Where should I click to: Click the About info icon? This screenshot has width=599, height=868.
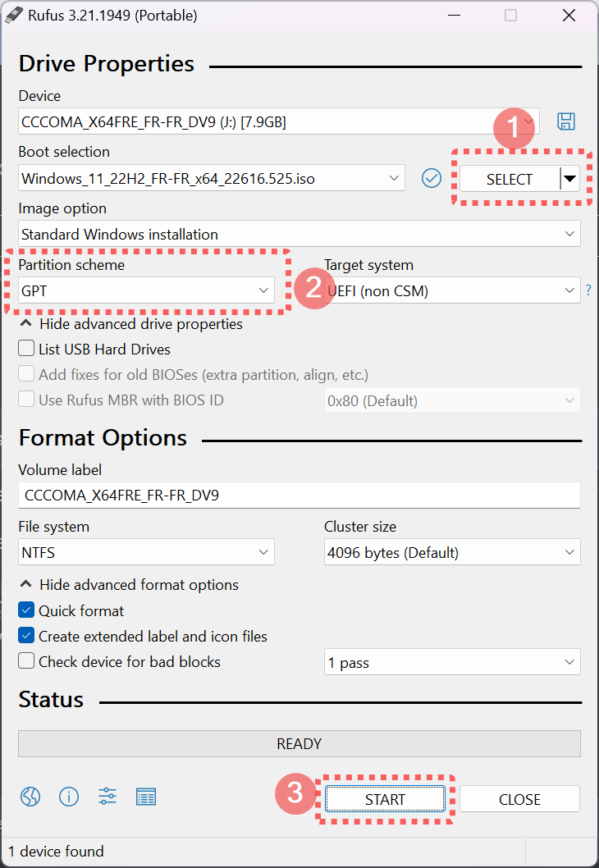(x=69, y=797)
